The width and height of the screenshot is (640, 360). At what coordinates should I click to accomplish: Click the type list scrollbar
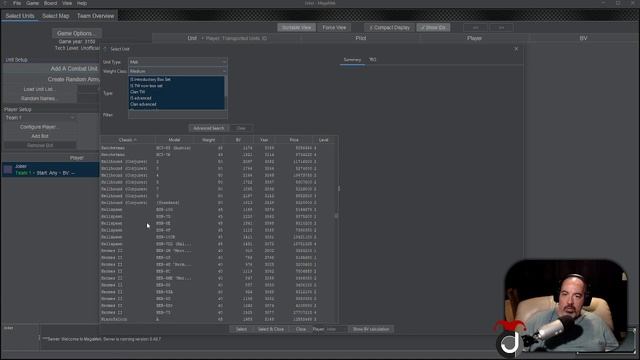point(226,93)
